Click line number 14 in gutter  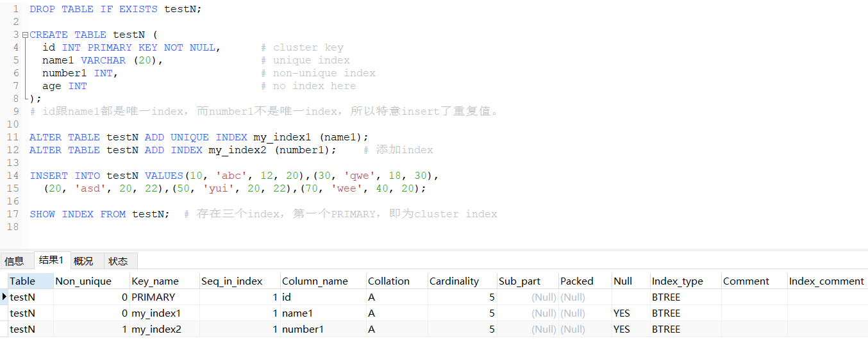13,176
